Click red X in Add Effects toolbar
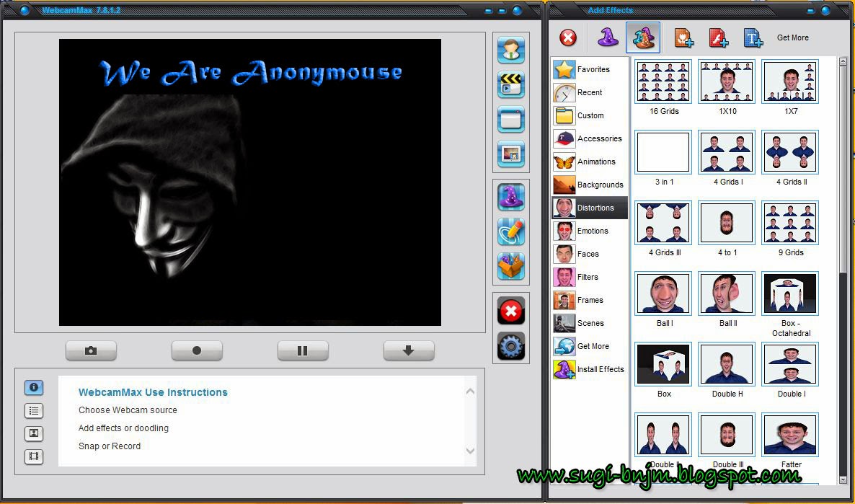 pos(568,37)
